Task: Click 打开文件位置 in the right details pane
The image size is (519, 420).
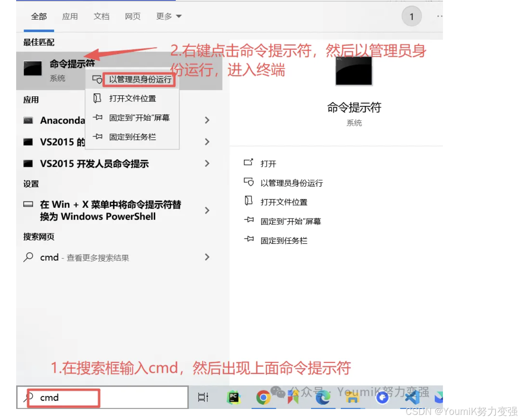Action: click(284, 202)
